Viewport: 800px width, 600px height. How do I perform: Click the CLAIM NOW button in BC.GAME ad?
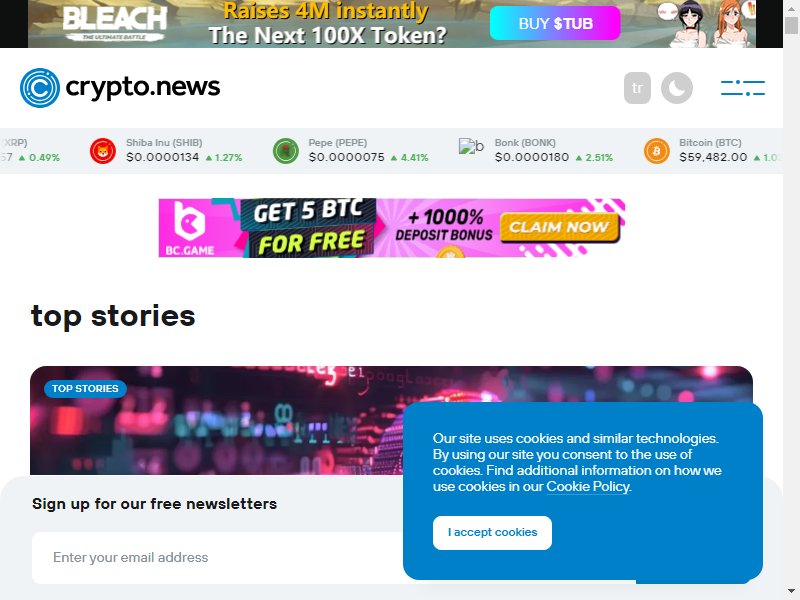559,227
